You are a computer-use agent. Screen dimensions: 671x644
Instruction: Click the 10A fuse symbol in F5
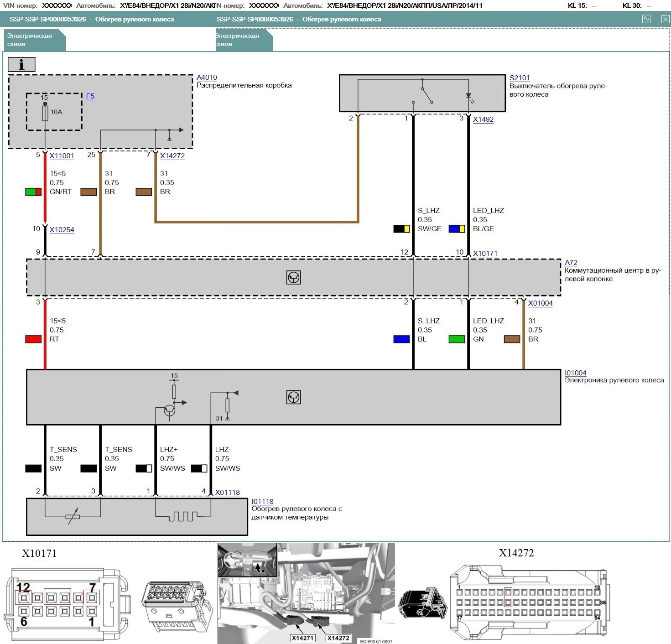tap(45, 112)
